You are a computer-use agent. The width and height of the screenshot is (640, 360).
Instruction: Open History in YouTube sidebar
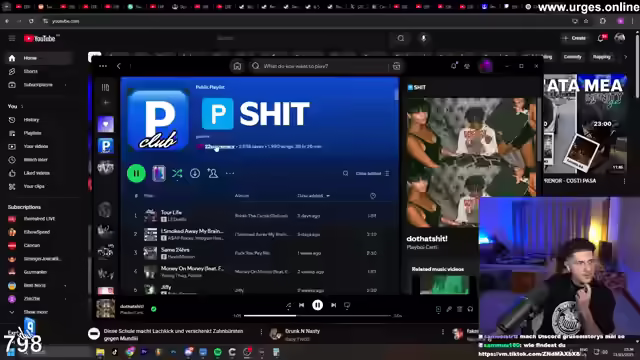click(x=31, y=120)
